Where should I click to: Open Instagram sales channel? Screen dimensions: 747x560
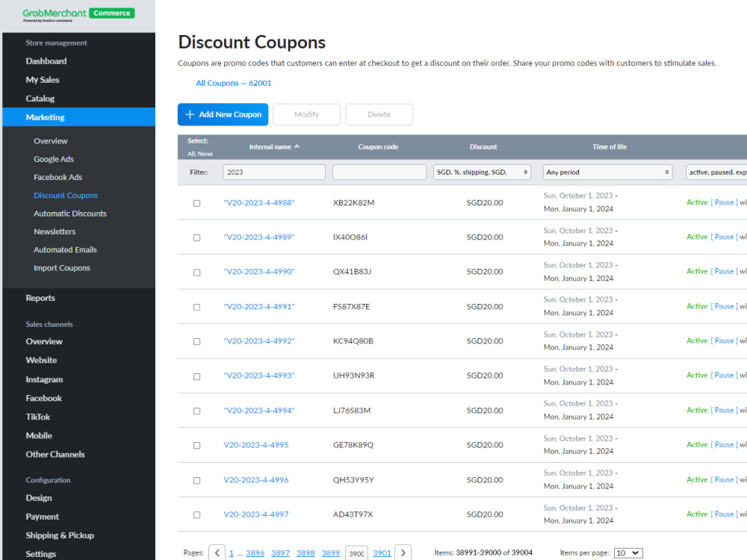44,379
